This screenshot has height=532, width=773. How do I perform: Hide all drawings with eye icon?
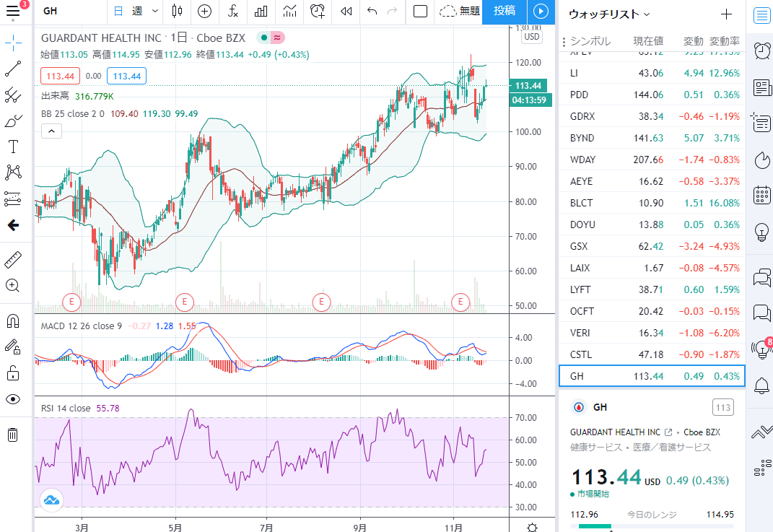point(13,399)
